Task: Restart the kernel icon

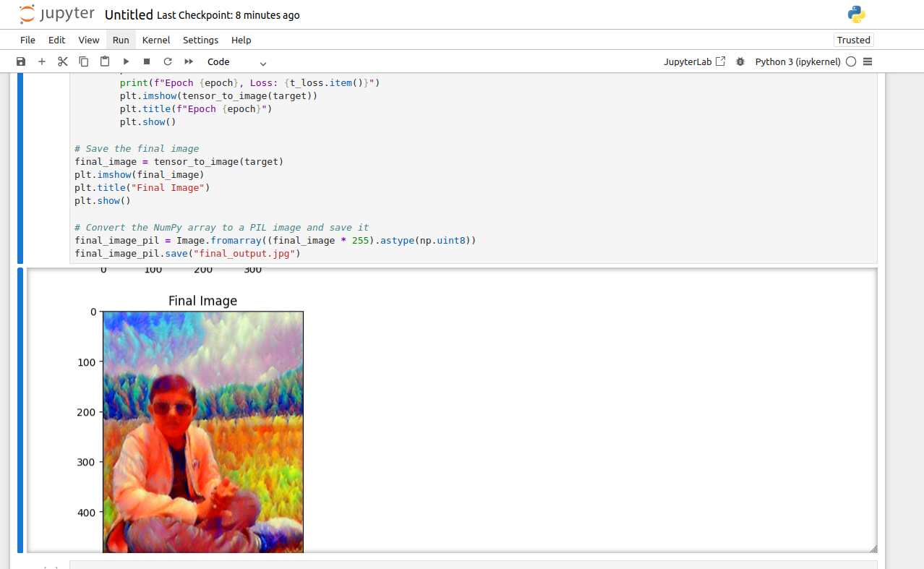Action: [x=168, y=62]
